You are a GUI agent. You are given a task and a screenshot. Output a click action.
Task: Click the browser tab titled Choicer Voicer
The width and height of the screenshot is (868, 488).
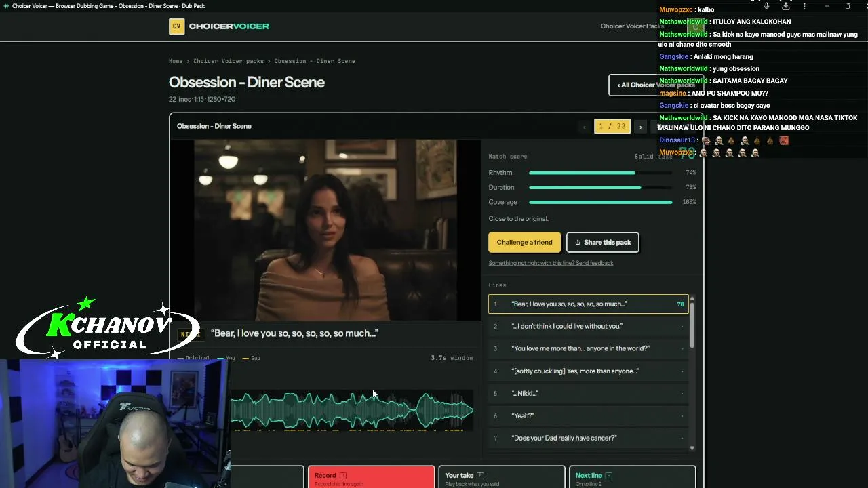(105, 6)
